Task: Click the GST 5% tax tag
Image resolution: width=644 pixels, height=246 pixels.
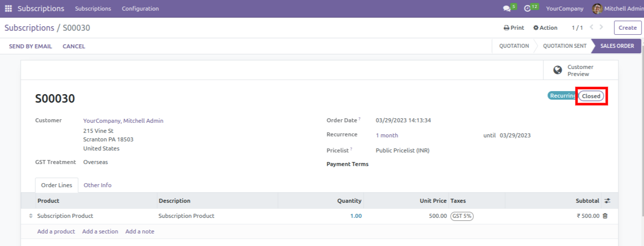Action: coord(462,216)
